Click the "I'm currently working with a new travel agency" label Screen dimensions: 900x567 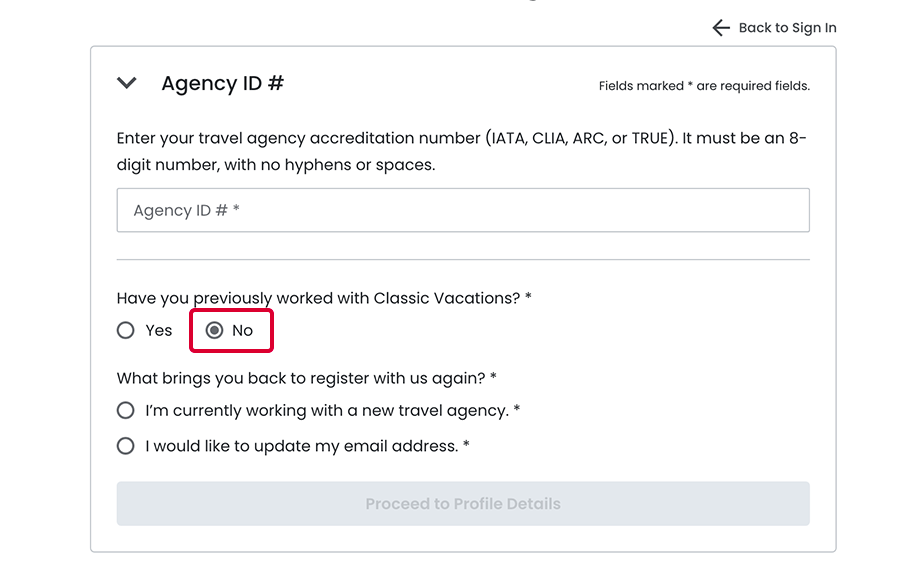pyautogui.click(x=327, y=410)
